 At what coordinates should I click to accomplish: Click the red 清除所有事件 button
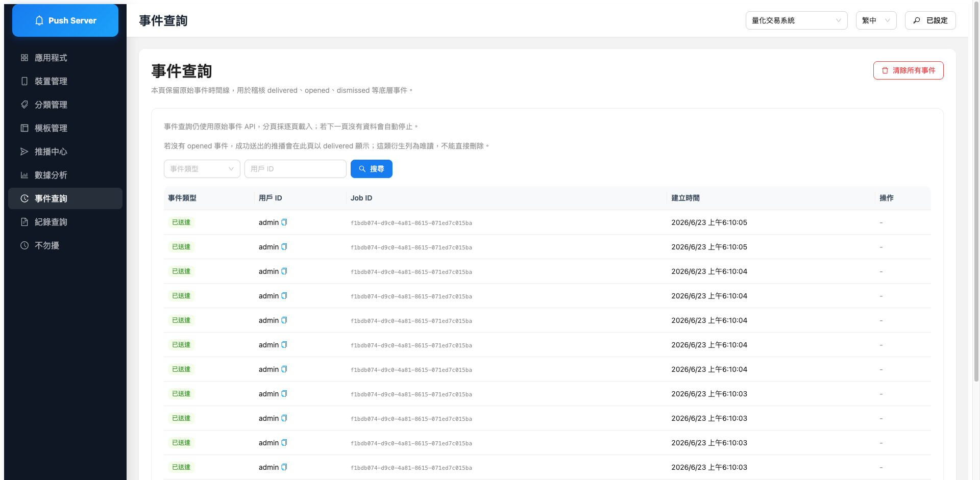(909, 70)
